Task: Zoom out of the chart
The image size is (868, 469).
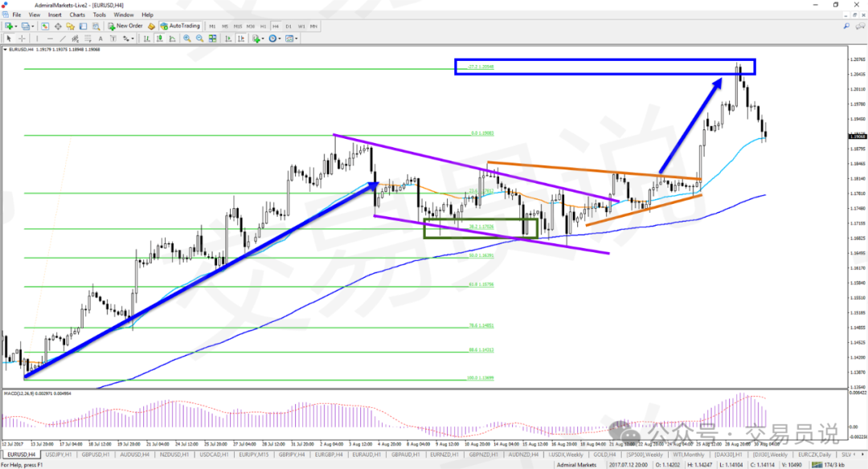Action: 200,39
